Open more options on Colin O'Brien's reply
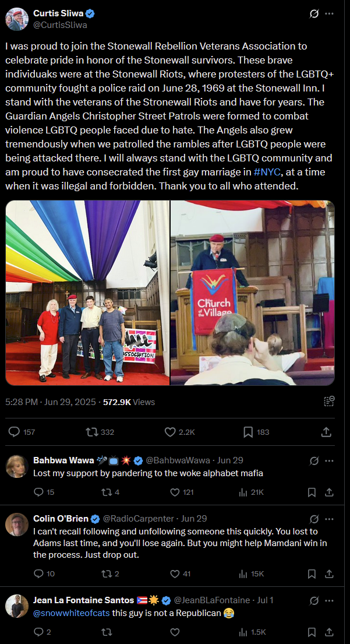Screen dimensions: 350x644 329,519
